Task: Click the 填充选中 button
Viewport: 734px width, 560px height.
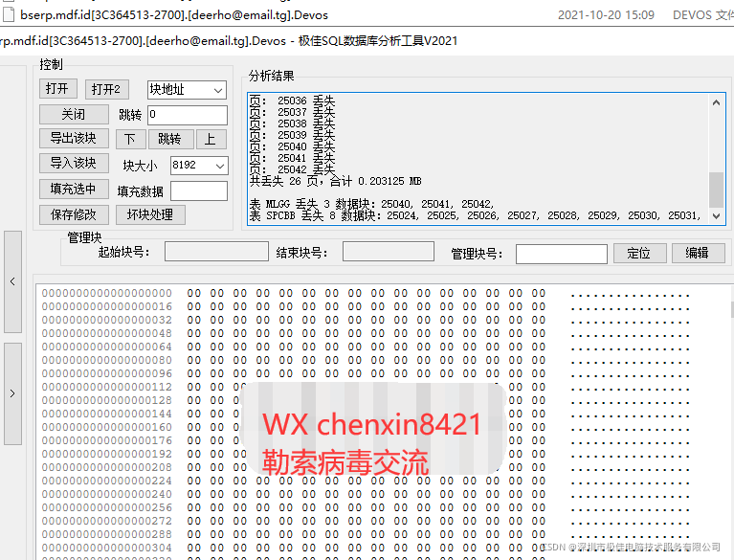Action: point(73,190)
